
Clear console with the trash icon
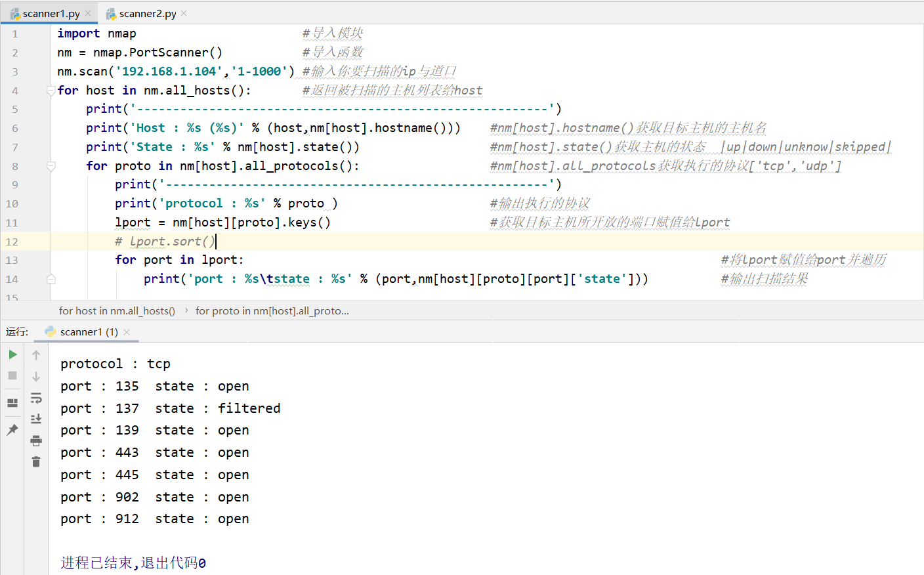coord(36,462)
